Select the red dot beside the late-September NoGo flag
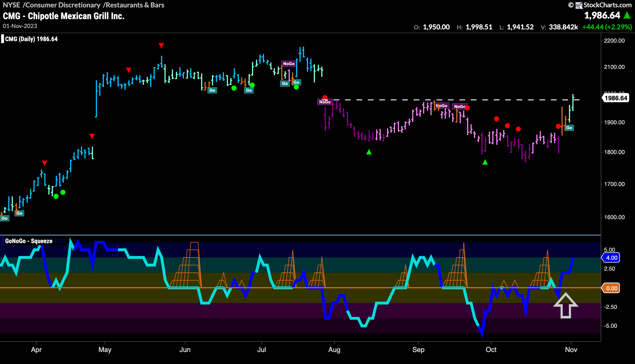635x364 pixels. tap(467, 108)
